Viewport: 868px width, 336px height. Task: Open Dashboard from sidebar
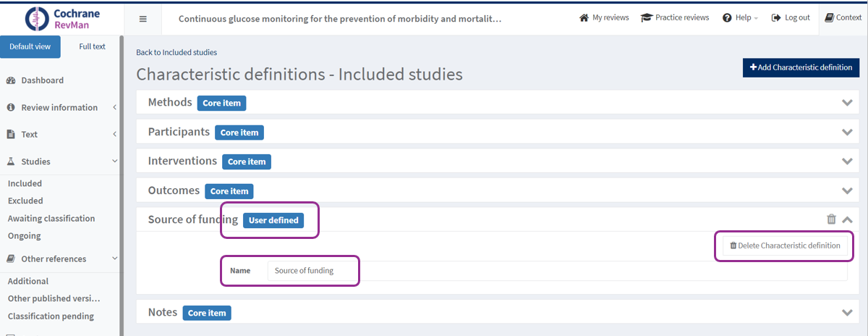tap(42, 80)
